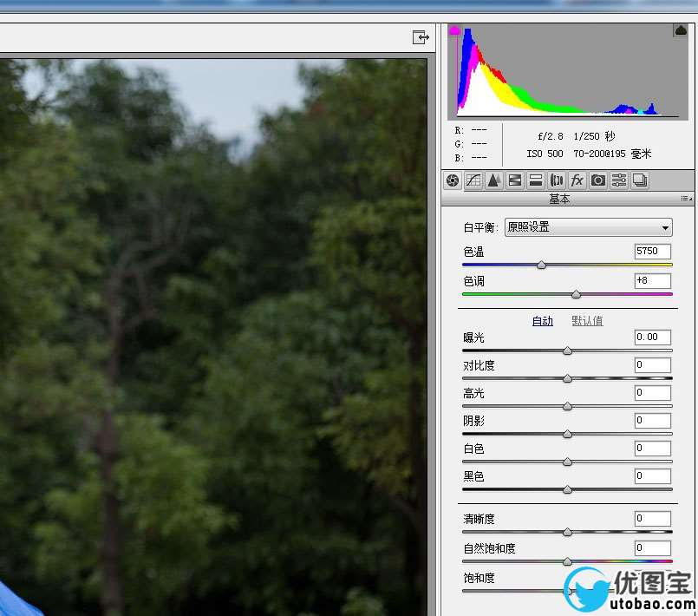Click the histogram display
Screen dimensions: 698x616
pyautogui.click(x=568, y=72)
